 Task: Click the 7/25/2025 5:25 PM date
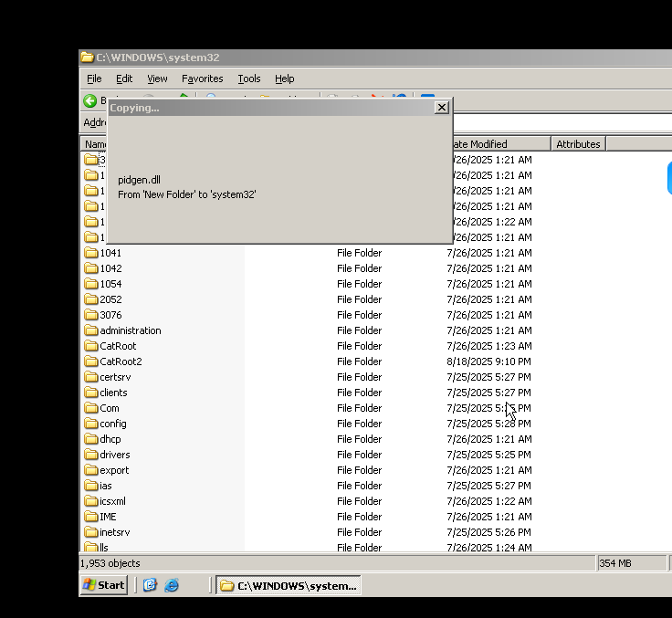[488, 455]
